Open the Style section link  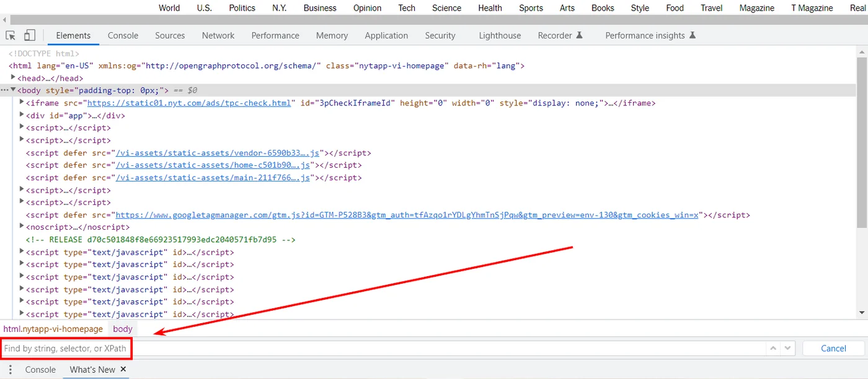pyautogui.click(x=640, y=8)
